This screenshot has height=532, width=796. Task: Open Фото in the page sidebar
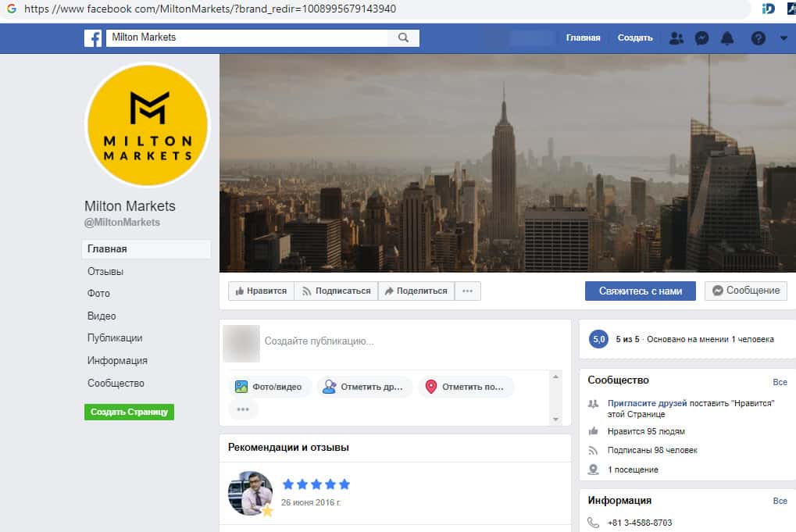[x=98, y=294]
